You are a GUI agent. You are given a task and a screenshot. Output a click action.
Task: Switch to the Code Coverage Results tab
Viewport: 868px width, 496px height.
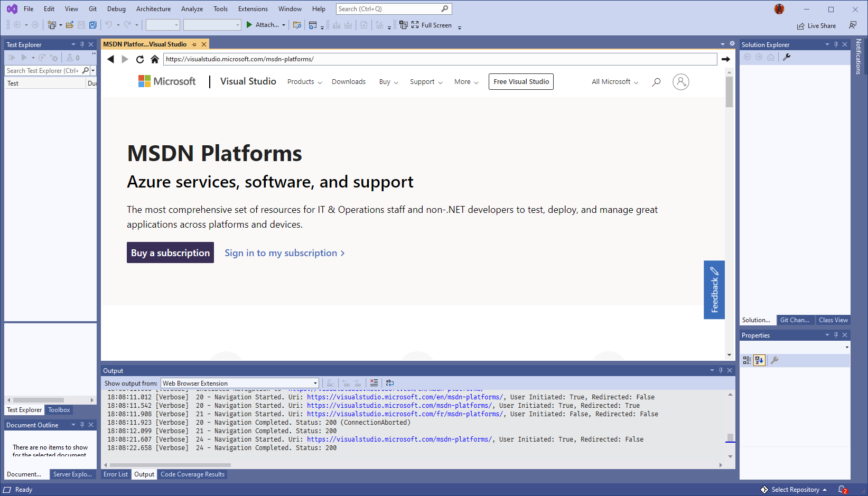[x=192, y=474]
